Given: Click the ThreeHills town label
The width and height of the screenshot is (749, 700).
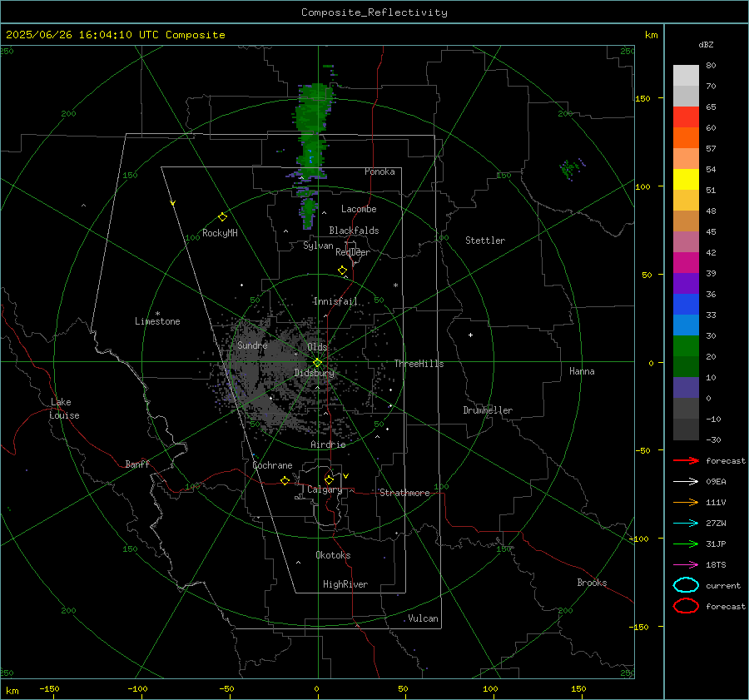Looking at the screenshot, I should (x=419, y=364).
